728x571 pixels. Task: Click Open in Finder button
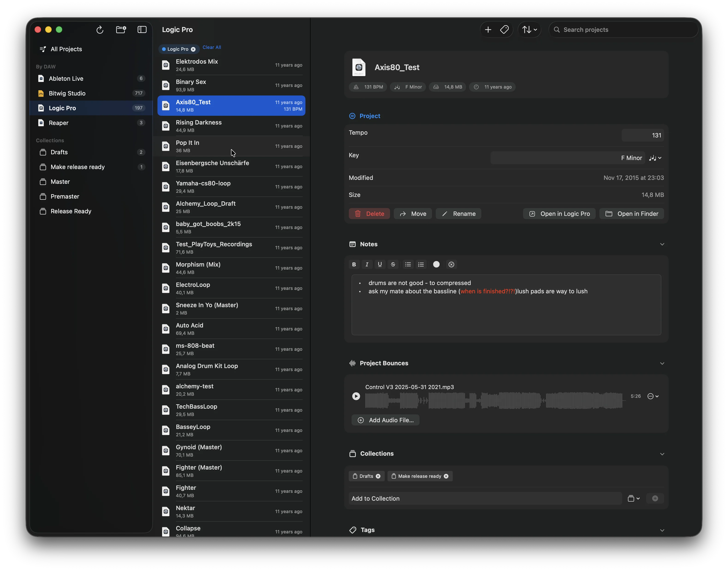point(631,214)
